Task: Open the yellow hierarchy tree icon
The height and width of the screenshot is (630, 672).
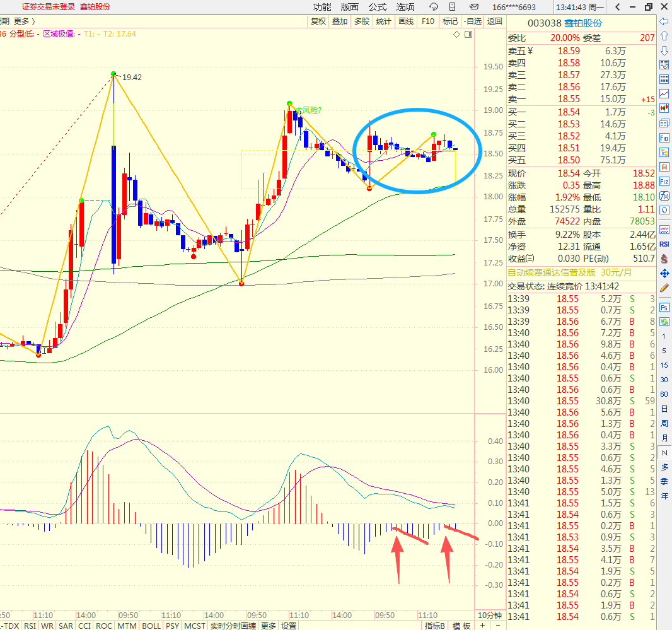Action: point(664,152)
